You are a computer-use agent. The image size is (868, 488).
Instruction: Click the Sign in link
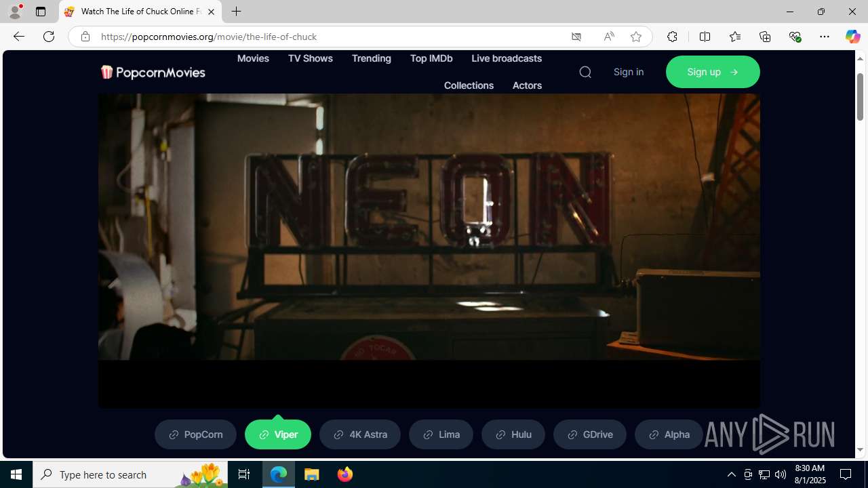[629, 72]
